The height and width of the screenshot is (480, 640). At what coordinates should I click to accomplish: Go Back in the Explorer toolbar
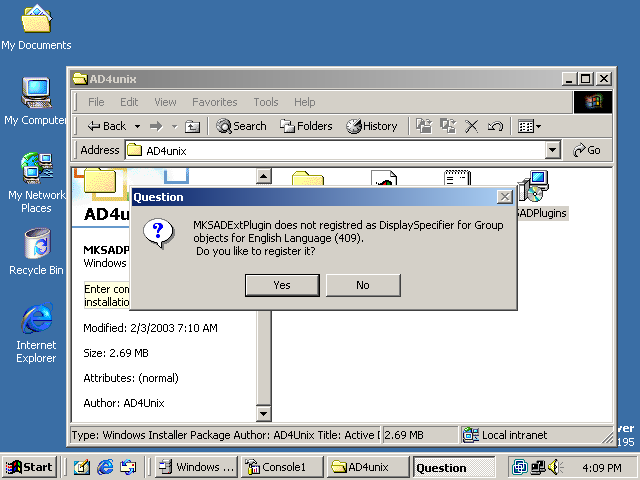click(107, 126)
